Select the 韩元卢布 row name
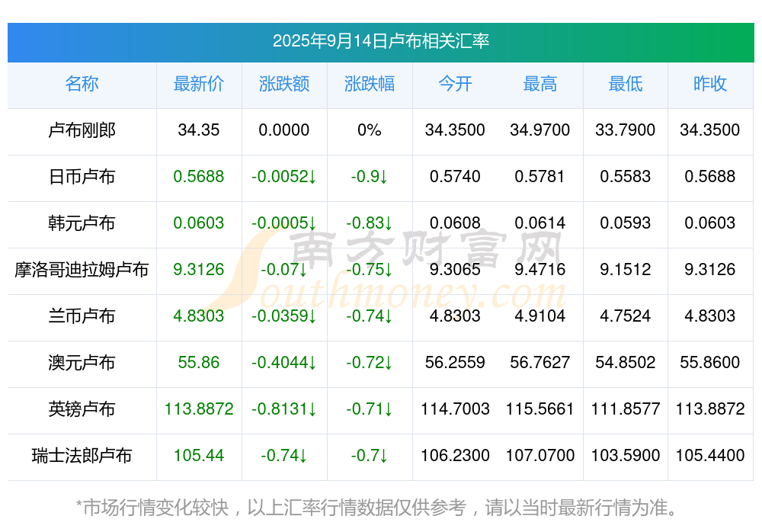This screenshot has height=532, width=762. click(82, 223)
